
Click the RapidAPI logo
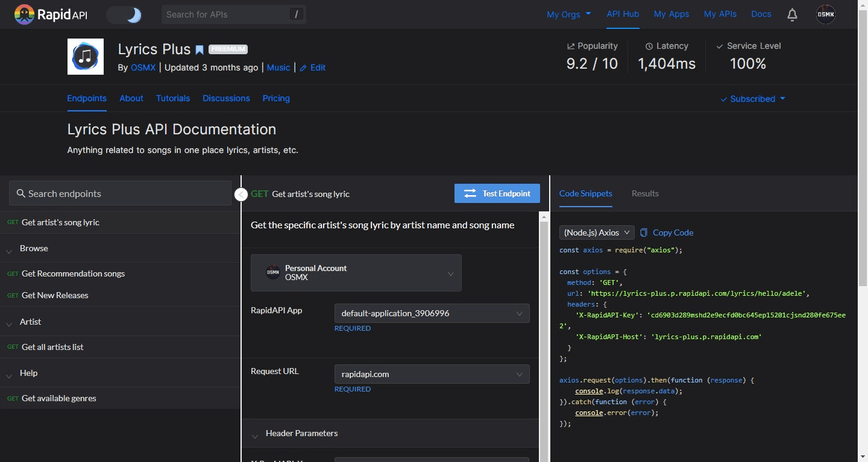coord(51,14)
